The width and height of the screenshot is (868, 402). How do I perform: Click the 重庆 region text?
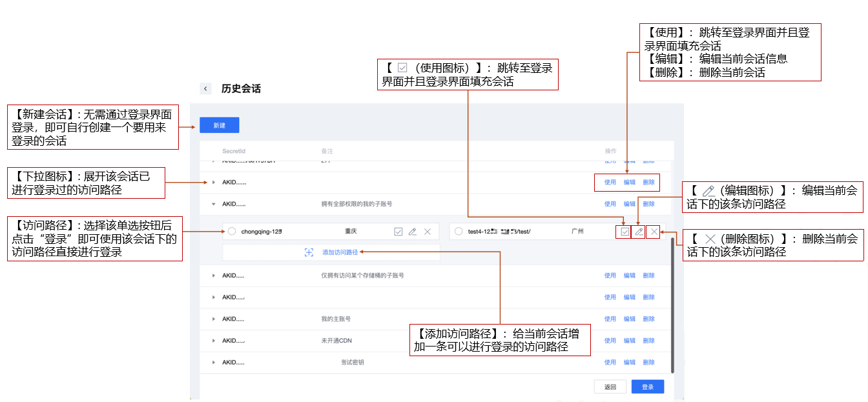coord(351,231)
